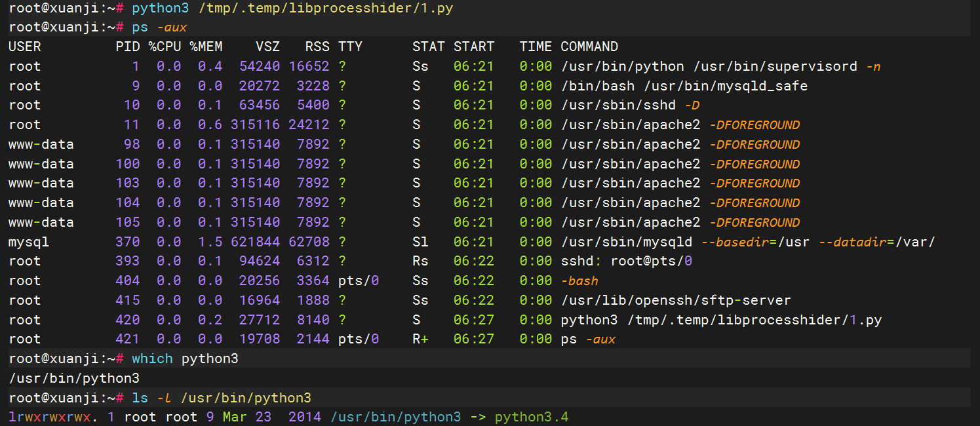Click the RSS column header
980x426 pixels.
pos(317,47)
